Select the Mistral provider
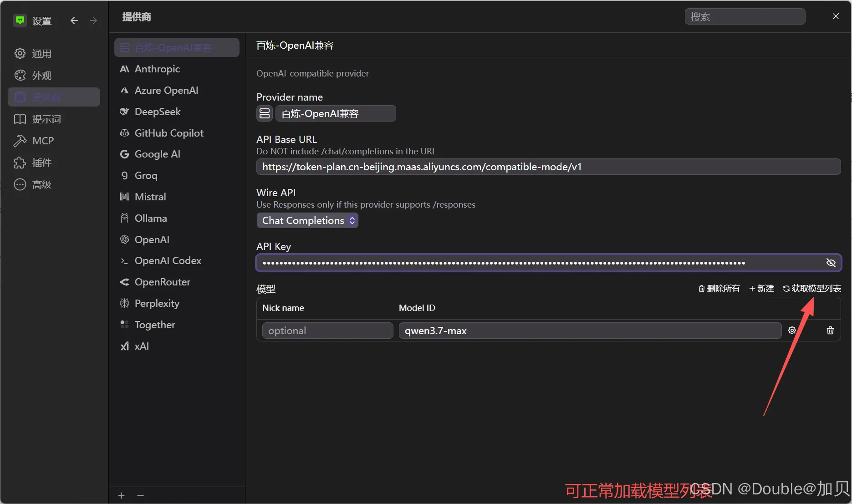This screenshot has width=852, height=504. 177,197
